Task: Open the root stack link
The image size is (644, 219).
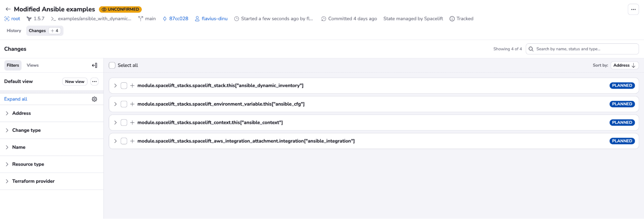Action: pos(15,19)
